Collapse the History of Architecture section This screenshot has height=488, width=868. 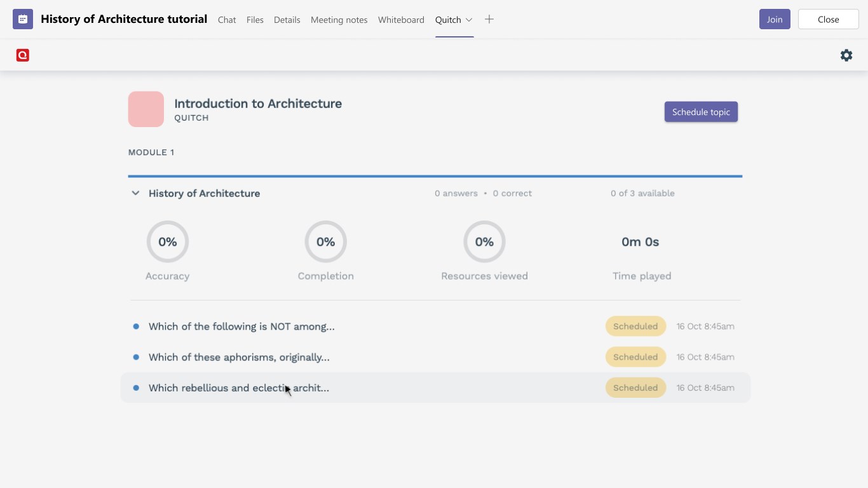coord(135,193)
